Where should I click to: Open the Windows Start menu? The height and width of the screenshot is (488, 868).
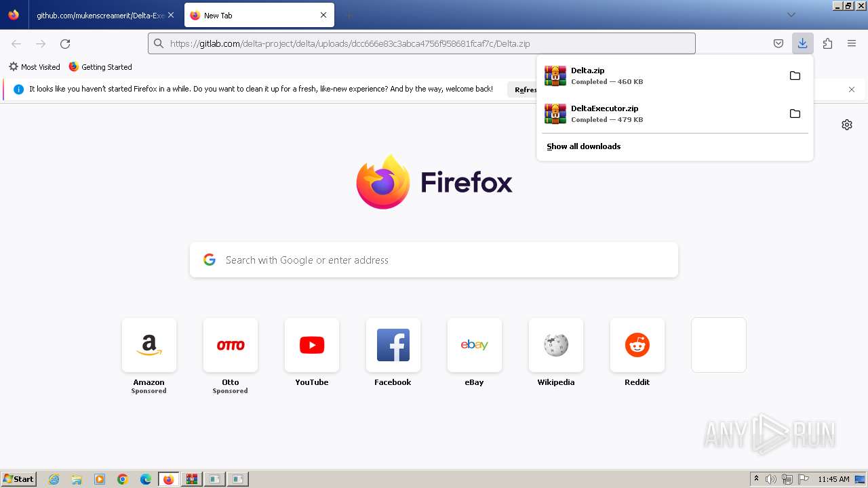click(x=19, y=479)
